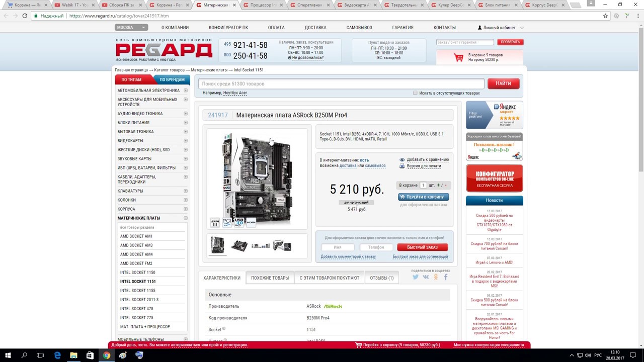
Task: Expand Автомобильная электроника category
Action: pos(186,90)
